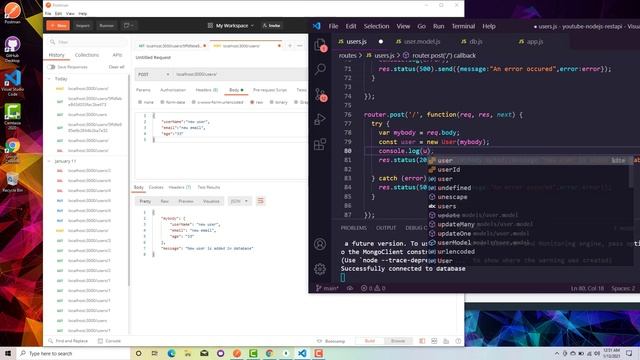Open My Workspace dropdown
This screenshot has width=640, height=360.
click(231, 26)
